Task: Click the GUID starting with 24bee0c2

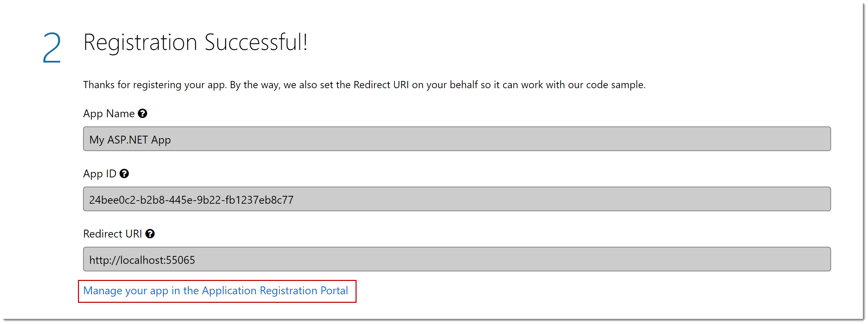Action: coord(191,200)
